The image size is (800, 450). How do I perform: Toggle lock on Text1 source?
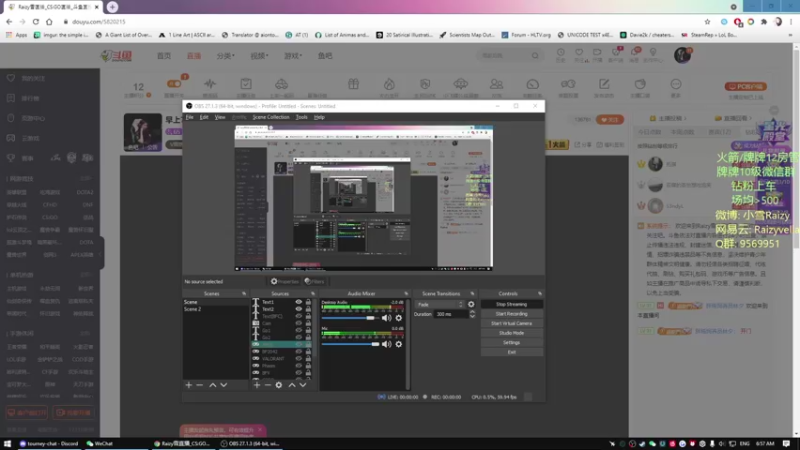click(308, 302)
